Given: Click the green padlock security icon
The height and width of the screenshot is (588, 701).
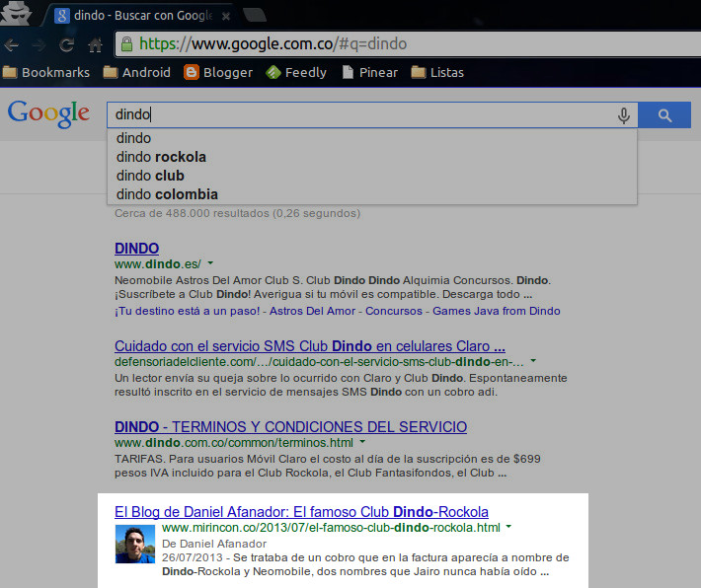Looking at the screenshot, I should point(127,43).
